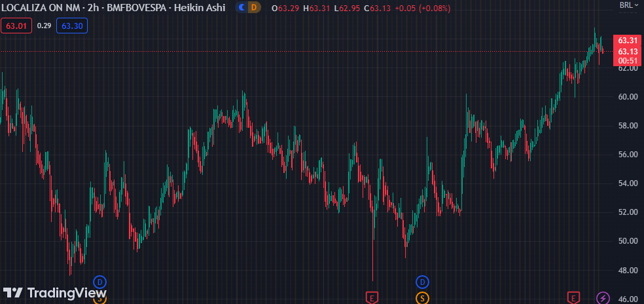644x304 pixels.
Task: Click the 48.00 price axis label
Action: click(628, 271)
